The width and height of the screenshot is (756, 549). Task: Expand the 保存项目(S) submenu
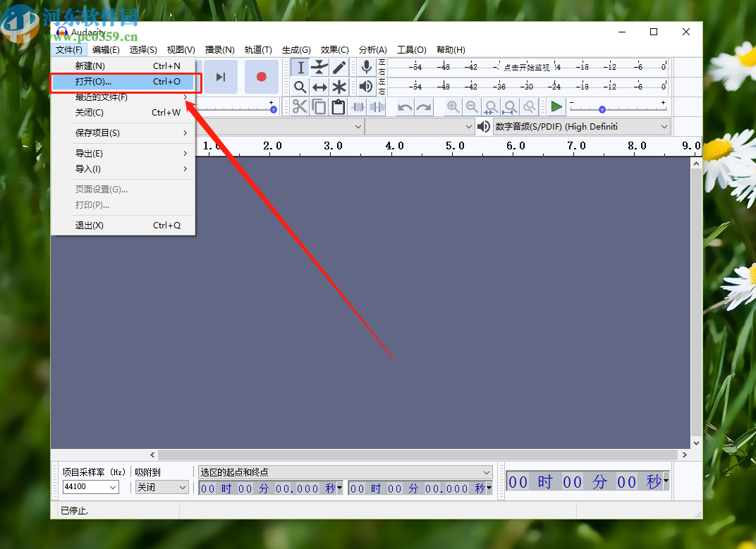coord(123,133)
